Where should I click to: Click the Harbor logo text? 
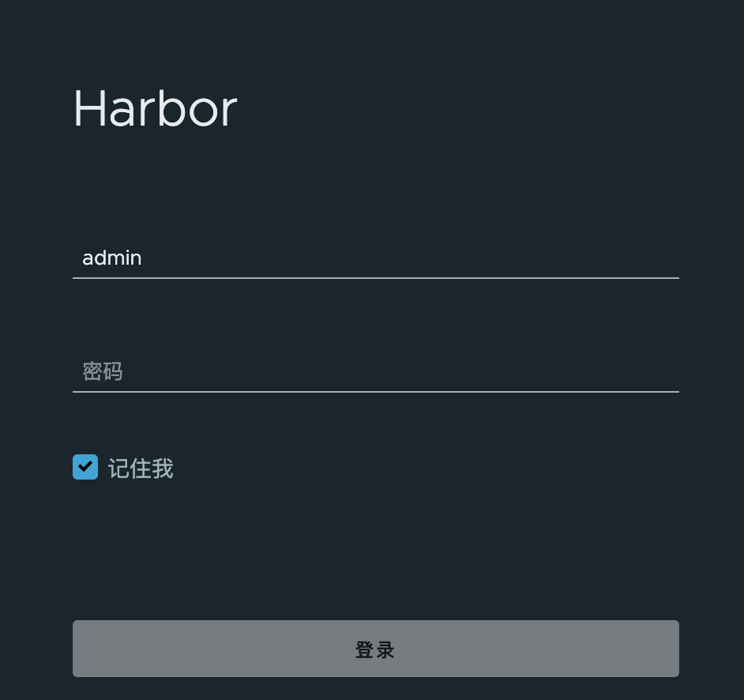pyautogui.click(x=155, y=109)
